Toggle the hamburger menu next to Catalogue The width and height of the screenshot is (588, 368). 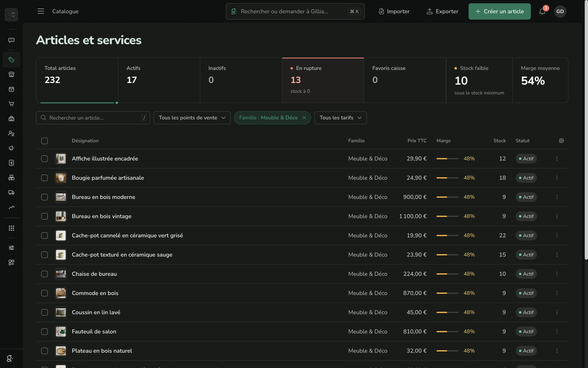pos(41,11)
